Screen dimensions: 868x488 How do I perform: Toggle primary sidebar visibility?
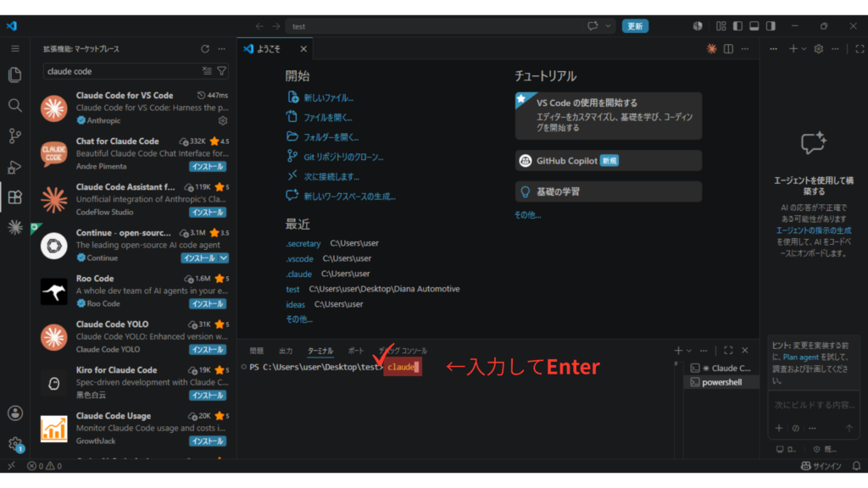pyautogui.click(x=737, y=26)
